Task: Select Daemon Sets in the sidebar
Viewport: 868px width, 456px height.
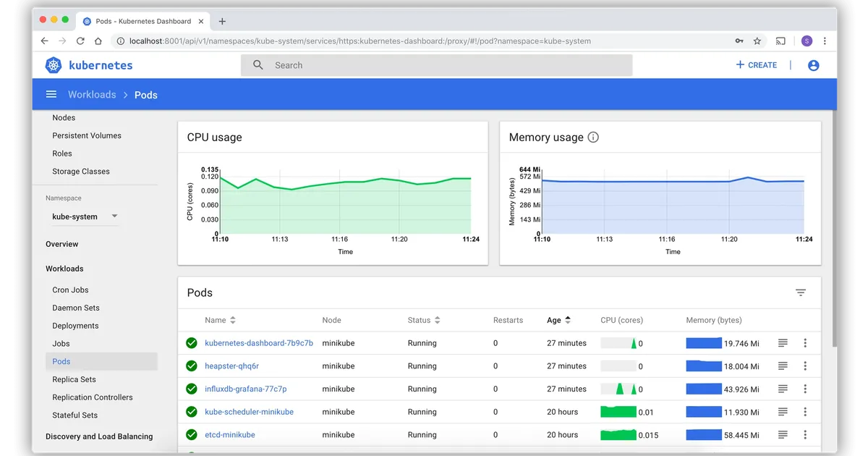Action: [75, 308]
